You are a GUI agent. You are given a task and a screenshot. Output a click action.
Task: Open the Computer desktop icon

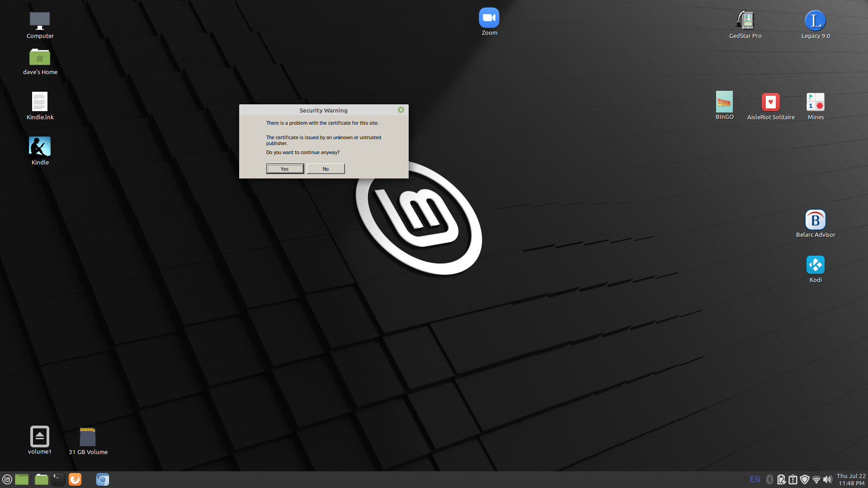pos(40,25)
